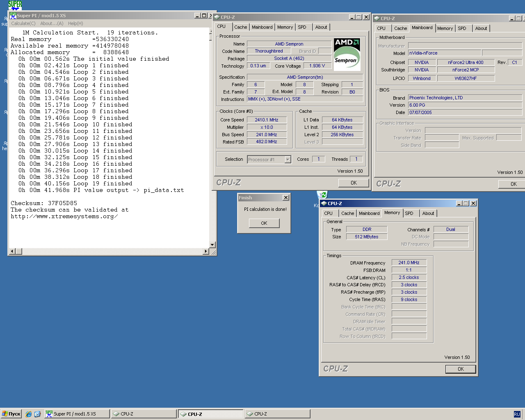Click Package value Socket A (462)

click(289, 59)
